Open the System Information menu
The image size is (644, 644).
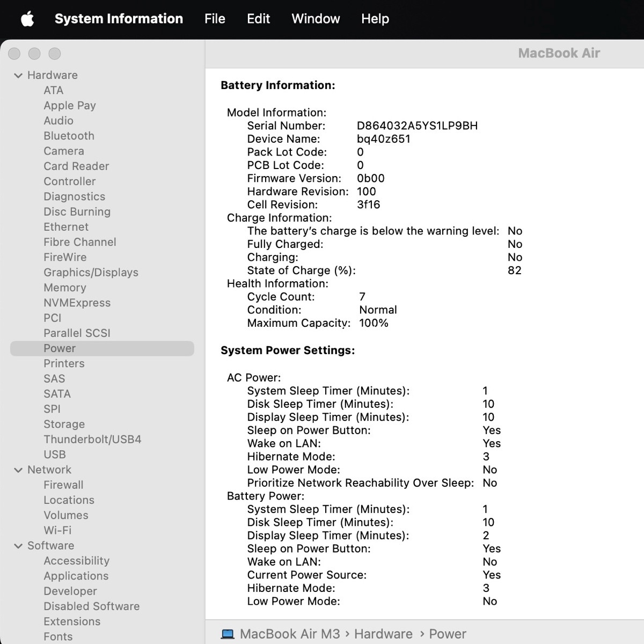point(119,19)
